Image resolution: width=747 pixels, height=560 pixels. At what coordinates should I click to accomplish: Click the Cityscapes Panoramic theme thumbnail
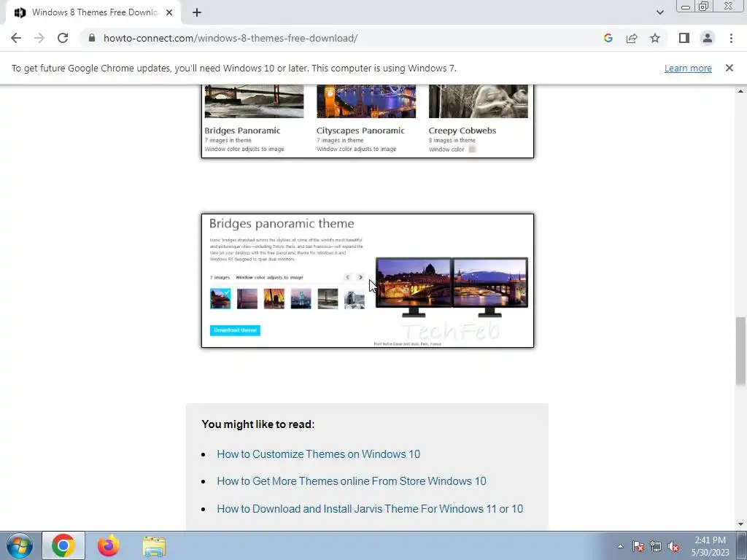(x=366, y=101)
